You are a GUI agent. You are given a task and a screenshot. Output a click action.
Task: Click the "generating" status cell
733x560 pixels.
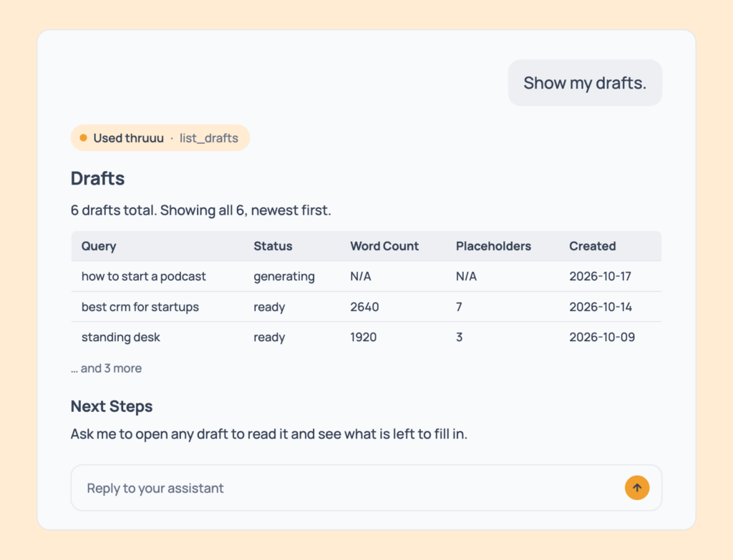[283, 277]
